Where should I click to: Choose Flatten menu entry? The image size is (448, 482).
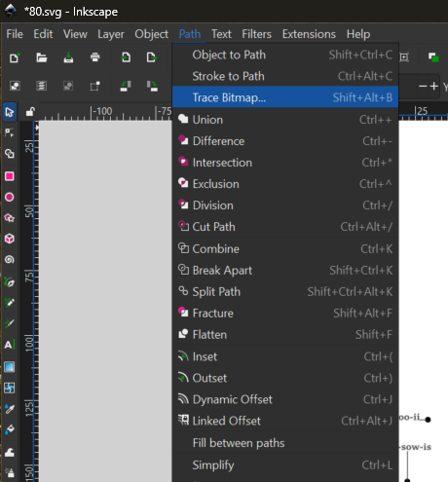(x=285, y=335)
